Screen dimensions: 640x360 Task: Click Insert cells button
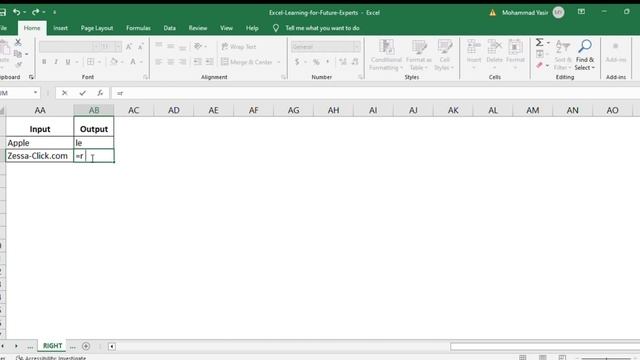[x=474, y=54]
